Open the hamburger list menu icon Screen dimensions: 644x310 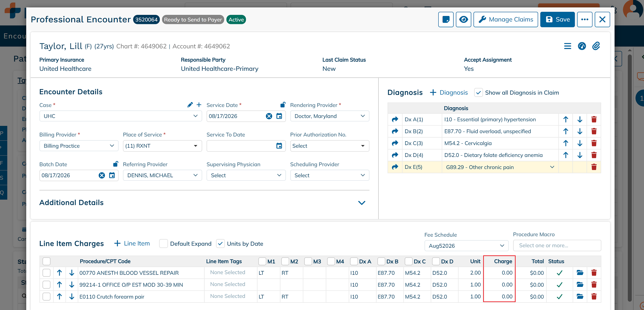(x=567, y=46)
